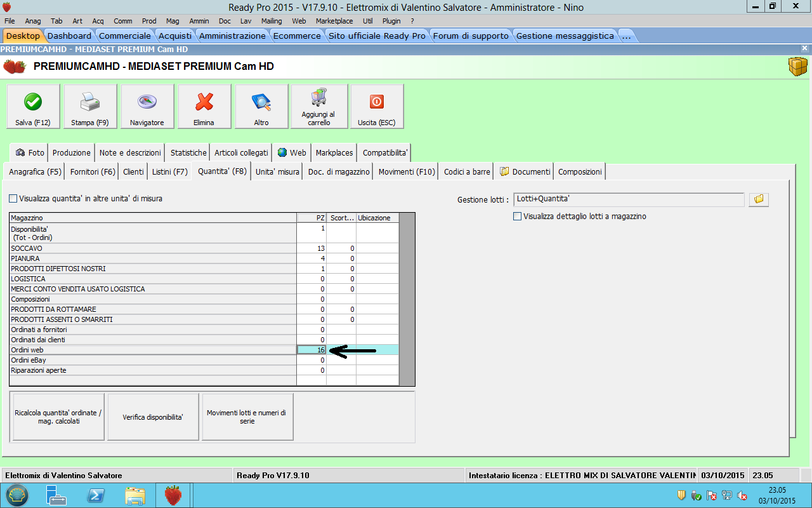Click the network tray icon
The width and height of the screenshot is (812, 508).
click(727, 495)
